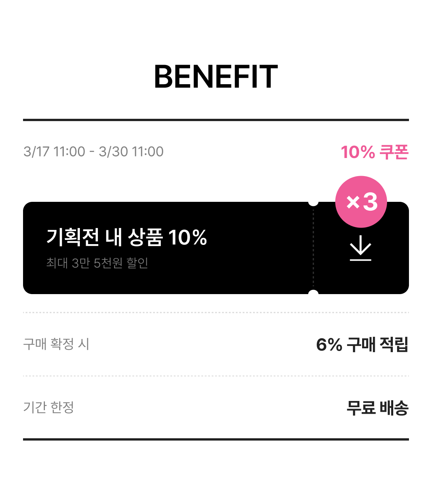Click the top notch of the coupon perforation
432x504 pixels.
313,202
